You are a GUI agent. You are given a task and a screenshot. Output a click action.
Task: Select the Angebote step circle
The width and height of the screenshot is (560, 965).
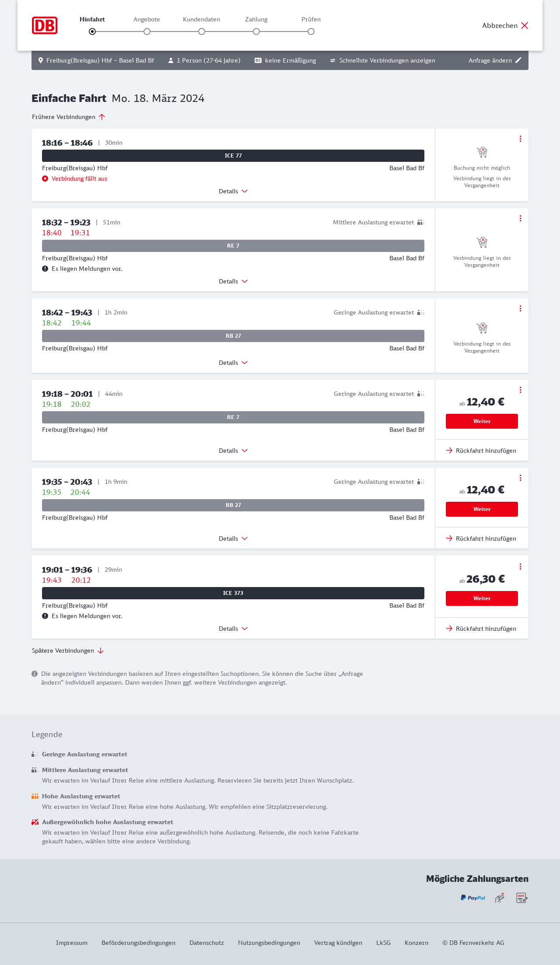pos(147,31)
